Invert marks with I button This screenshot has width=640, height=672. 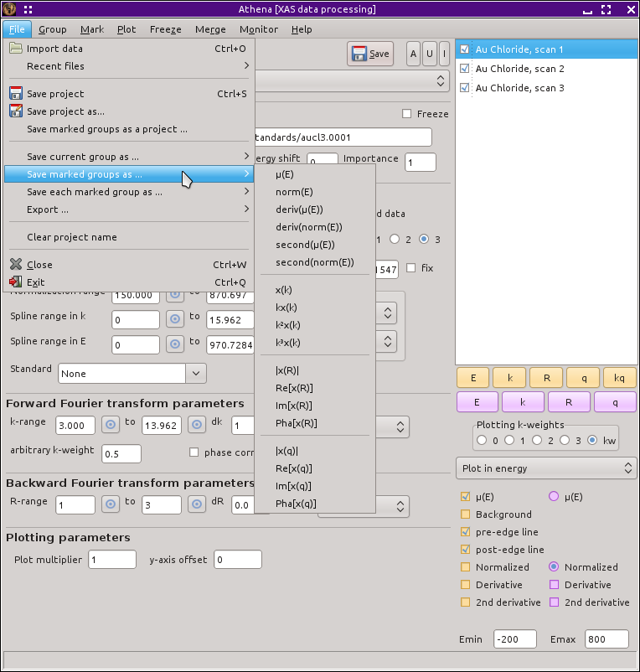pos(444,54)
